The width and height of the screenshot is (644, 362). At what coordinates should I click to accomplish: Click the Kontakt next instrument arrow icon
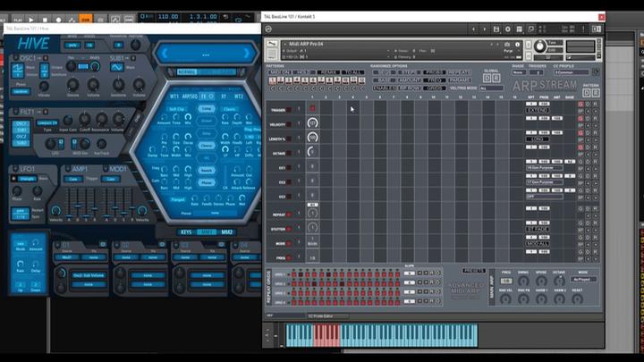pyautogui.click(x=485, y=29)
